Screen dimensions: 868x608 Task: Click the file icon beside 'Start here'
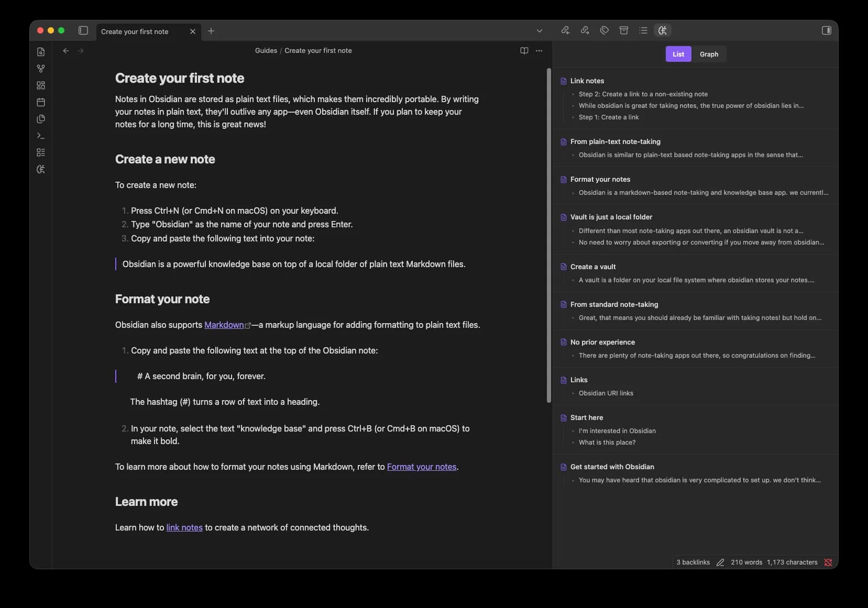[x=564, y=418]
